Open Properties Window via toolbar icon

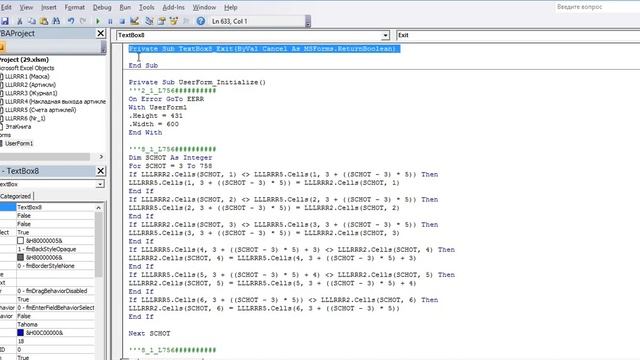pyautogui.click(x=162, y=21)
